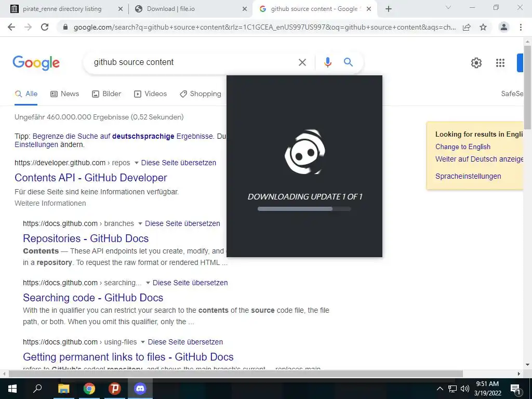Expand arrow beside docs.github.com searching
This screenshot has width=532, height=399.
(148, 283)
